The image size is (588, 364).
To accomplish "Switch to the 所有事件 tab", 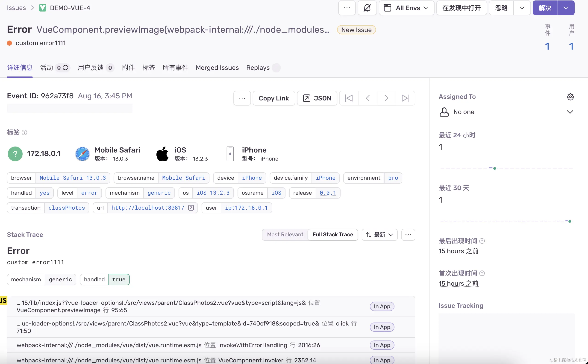I will pos(175,68).
